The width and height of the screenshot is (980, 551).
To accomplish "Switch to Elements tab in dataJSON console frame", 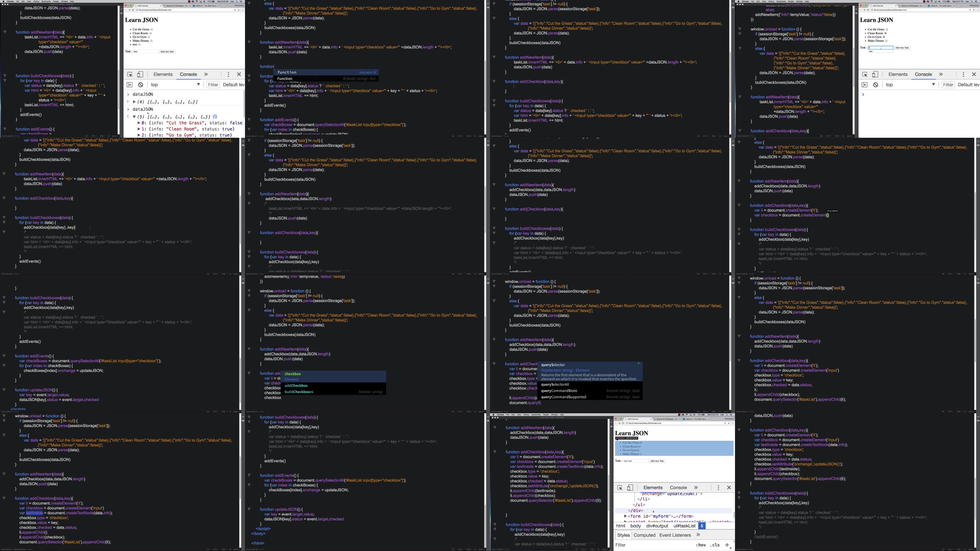I will coord(163,74).
